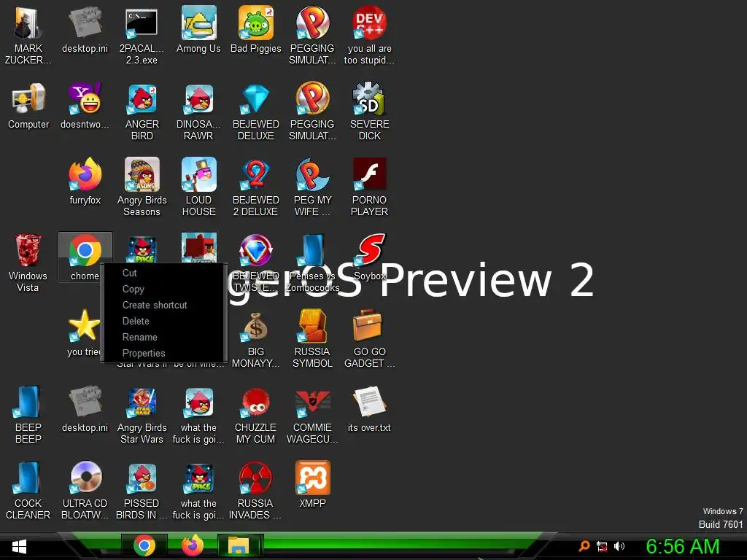Click the 6:56 AM taskbar clock
The image size is (747, 560).
pos(683,546)
